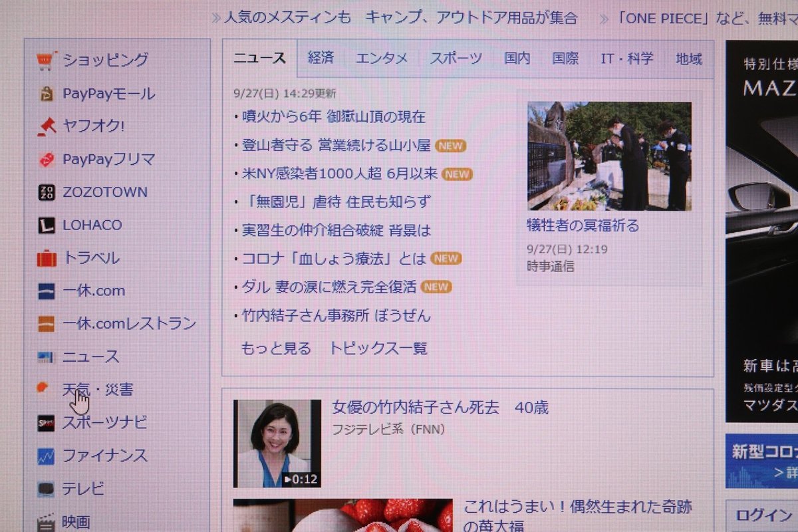Screen dimensions: 798x532
Task: Open the sidebar ニュース link
Action: tap(91, 357)
